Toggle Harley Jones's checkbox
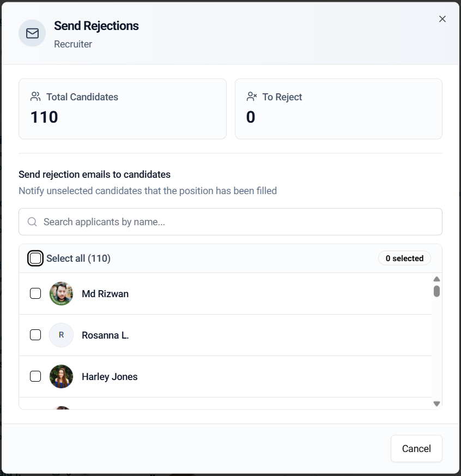Screen dimensions: 461x476 [35, 377]
